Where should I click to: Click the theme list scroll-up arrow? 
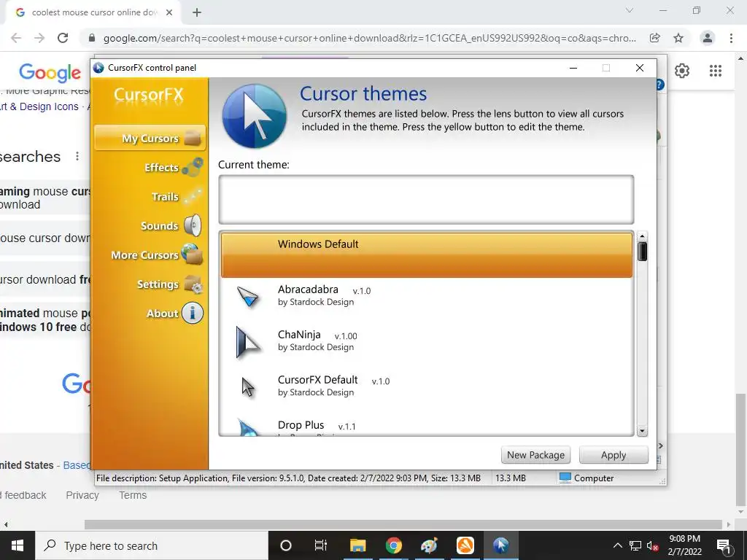[642, 236]
